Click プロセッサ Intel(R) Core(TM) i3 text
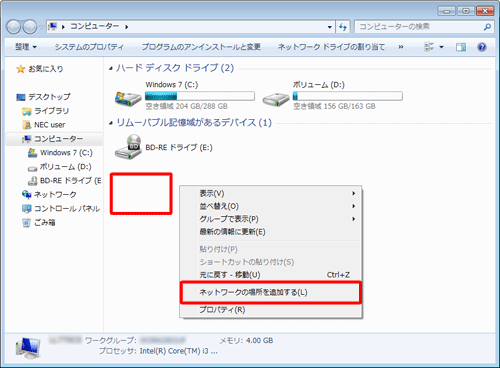Image resolution: width=500 pixels, height=368 pixels. click(158, 351)
